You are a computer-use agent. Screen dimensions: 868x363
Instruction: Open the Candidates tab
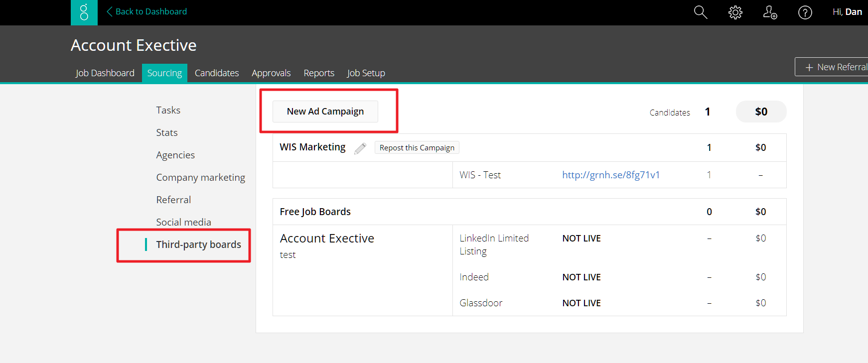217,73
